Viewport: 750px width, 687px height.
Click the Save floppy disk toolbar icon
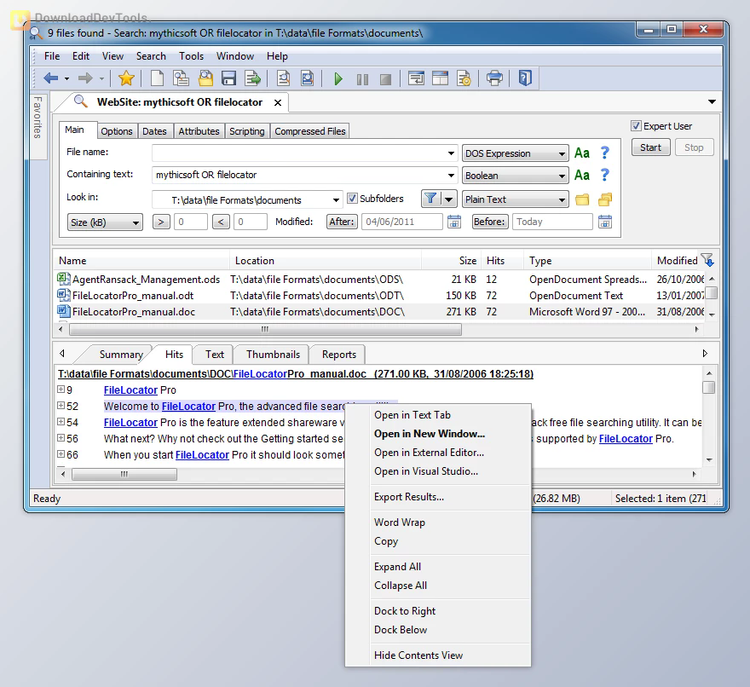[x=229, y=78]
